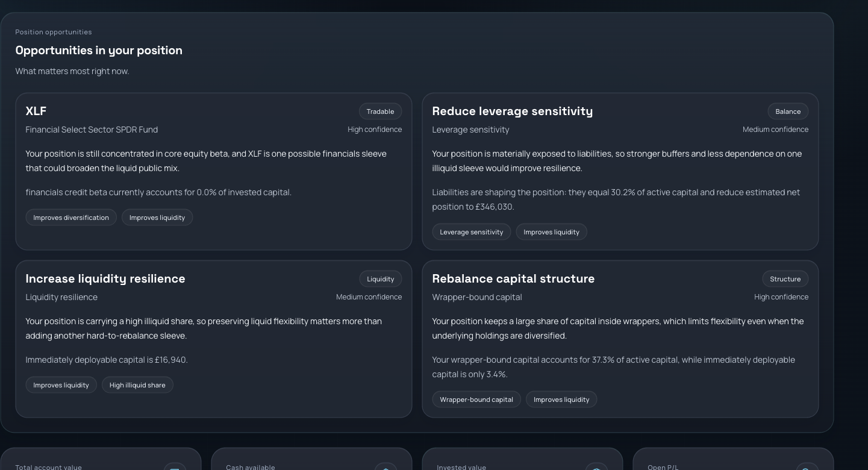This screenshot has width=868, height=470.
Task: Click 'Immediately deployable capital is £16,940.' text
Action: pyautogui.click(x=107, y=360)
